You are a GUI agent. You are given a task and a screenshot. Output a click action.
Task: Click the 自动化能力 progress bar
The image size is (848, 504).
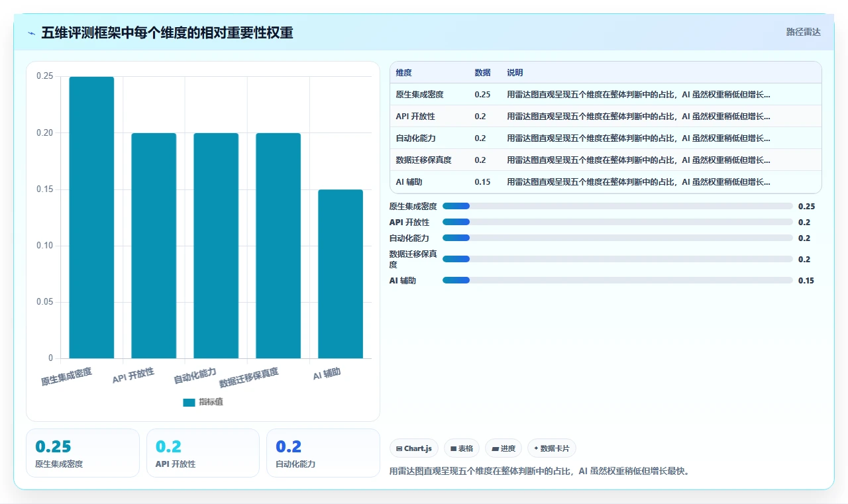tap(617, 238)
